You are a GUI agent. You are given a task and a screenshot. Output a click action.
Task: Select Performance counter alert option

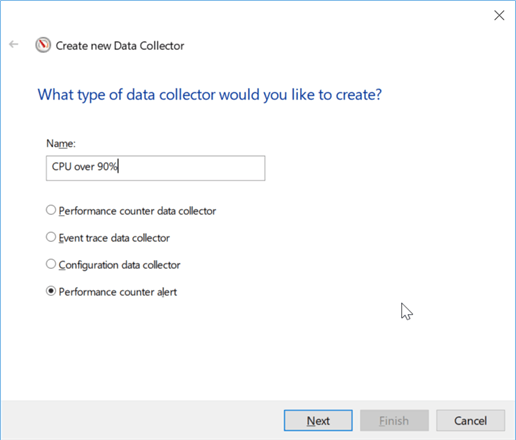tap(111, 292)
